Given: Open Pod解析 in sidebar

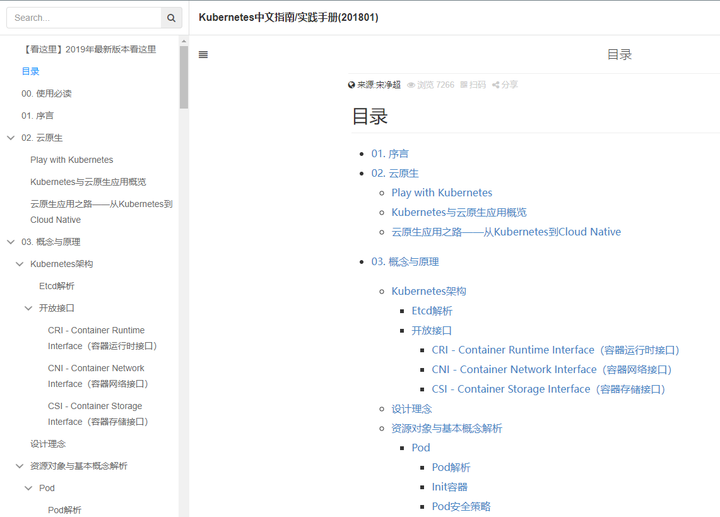Looking at the screenshot, I should [x=64, y=510].
